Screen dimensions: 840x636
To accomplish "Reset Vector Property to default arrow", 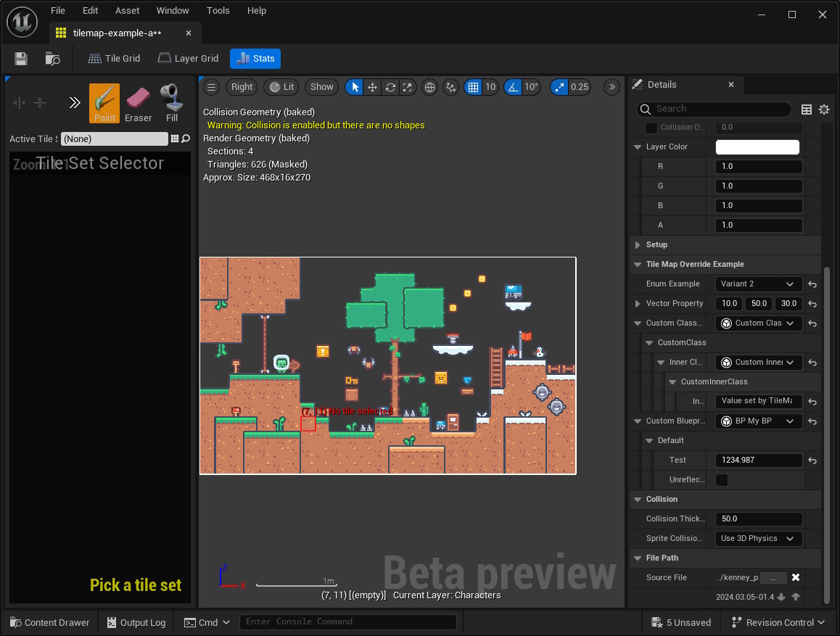I will coord(812,304).
